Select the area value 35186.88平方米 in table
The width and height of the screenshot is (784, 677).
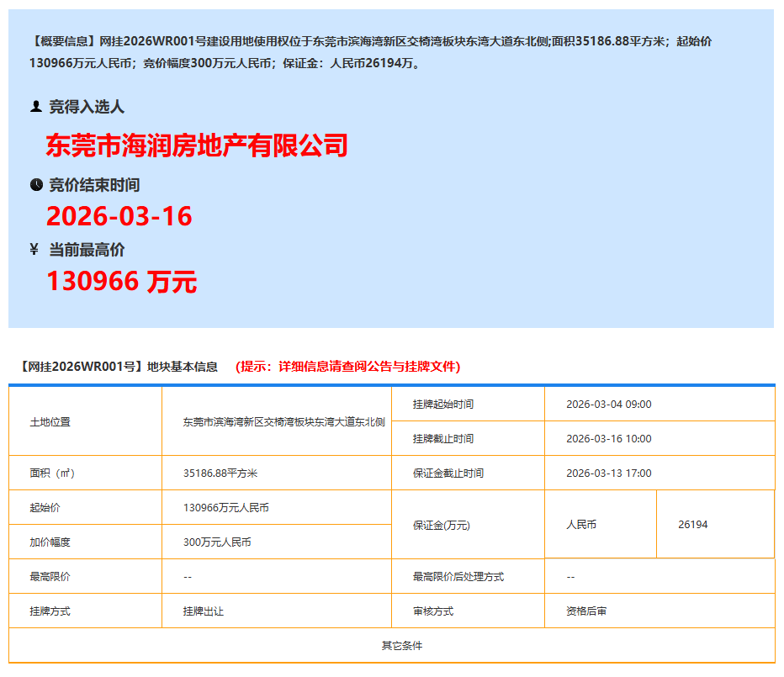[220, 473]
